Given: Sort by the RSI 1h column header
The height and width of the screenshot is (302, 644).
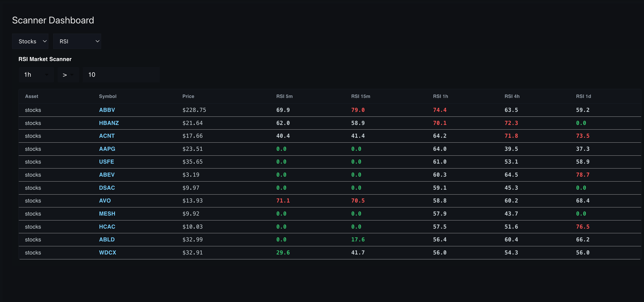Looking at the screenshot, I should 441,96.
